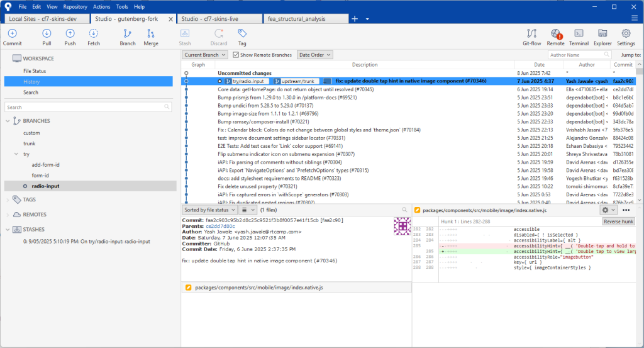Open the Merge tool
Viewport: 644px width, 348px height.
[151, 34]
